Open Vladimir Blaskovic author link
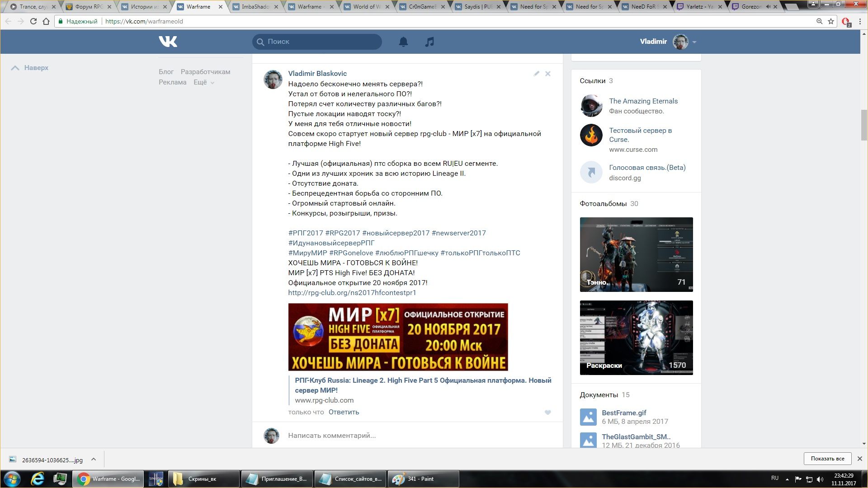Image resolution: width=868 pixels, height=488 pixels. pyautogui.click(x=317, y=74)
